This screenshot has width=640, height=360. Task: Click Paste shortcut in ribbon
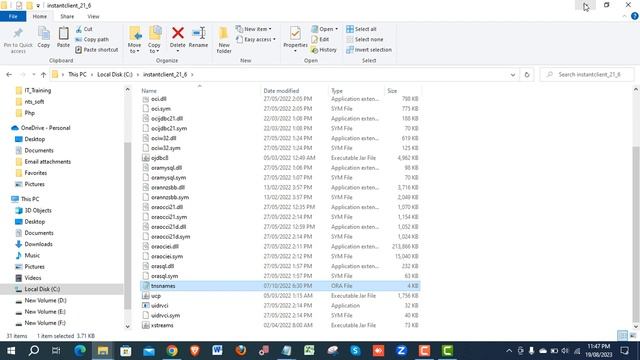tap(97, 49)
